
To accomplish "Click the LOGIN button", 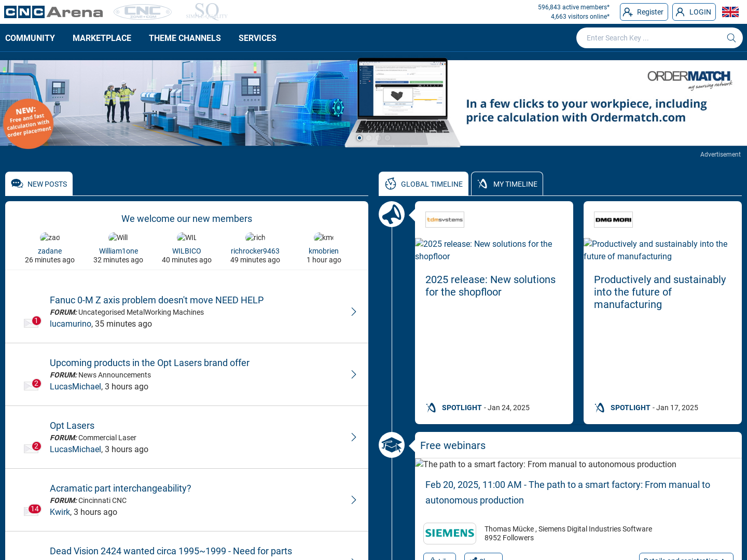I will [x=694, y=12].
